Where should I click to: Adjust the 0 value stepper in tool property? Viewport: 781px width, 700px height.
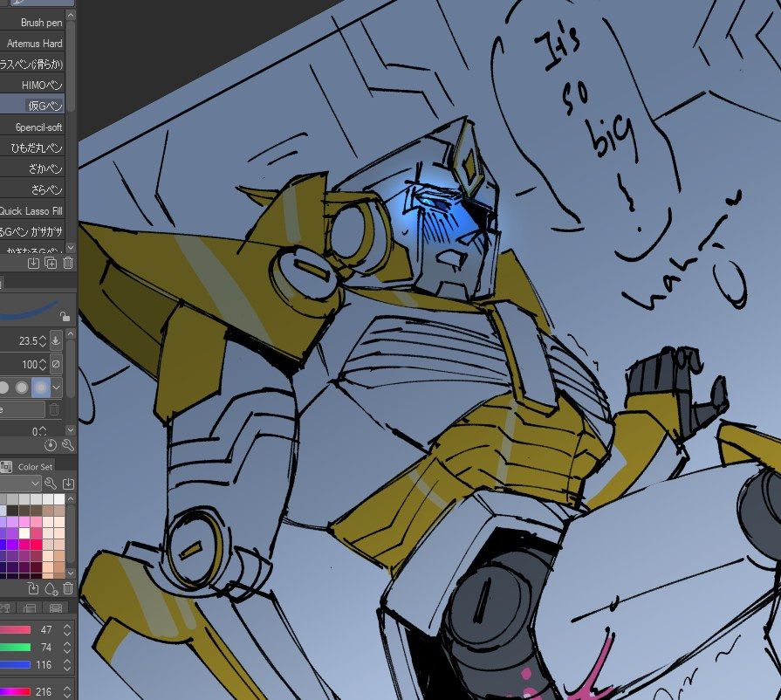tap(43, 431)
